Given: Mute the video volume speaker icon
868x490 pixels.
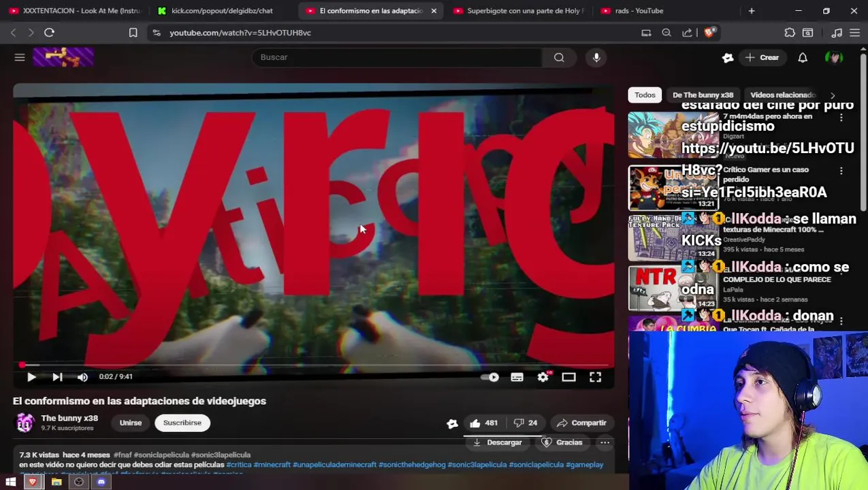Looking at the screenshot, I should pos(82,377).
